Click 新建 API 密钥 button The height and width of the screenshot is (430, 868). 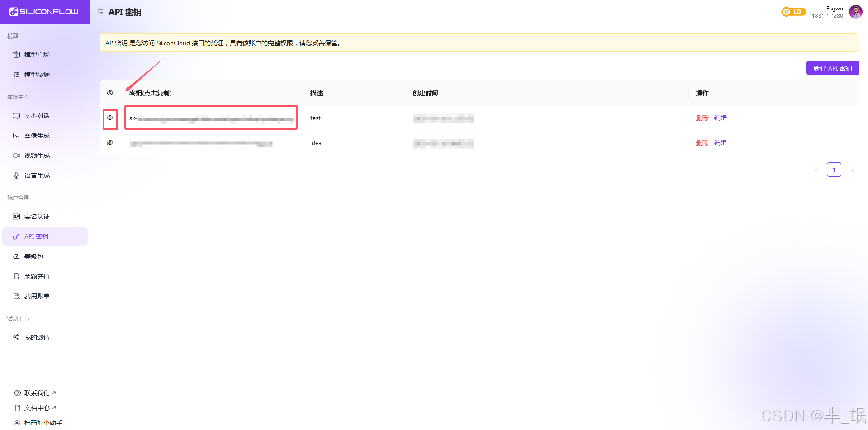pos(832,68)
